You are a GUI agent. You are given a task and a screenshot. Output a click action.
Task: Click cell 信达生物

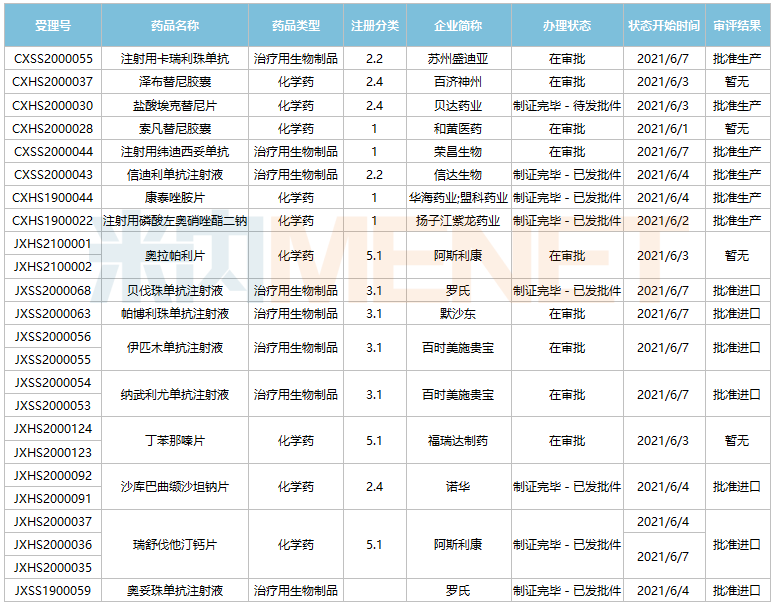pyautogui.click(x=458, y=175)
